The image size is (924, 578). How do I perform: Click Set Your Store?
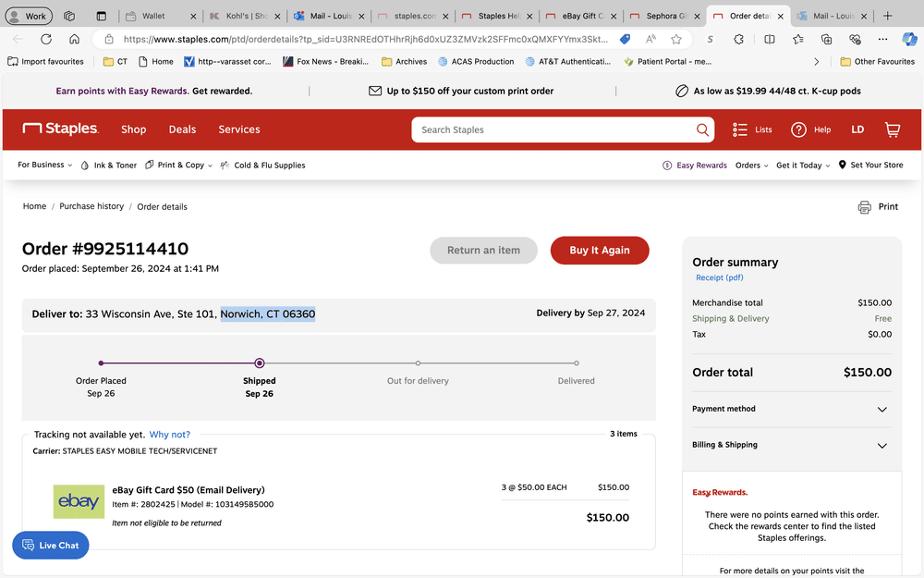pyautogui.click(x=871, y=166)
